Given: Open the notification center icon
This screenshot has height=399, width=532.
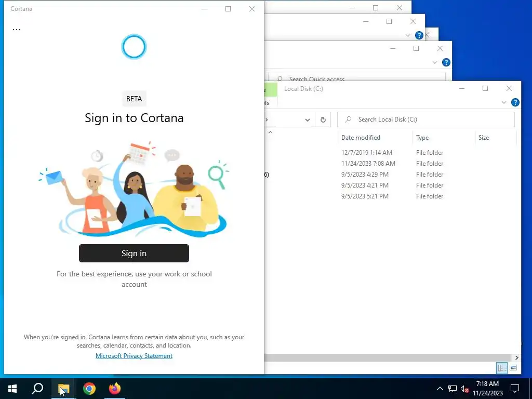Looking at the screenshot, I should pos(515,389).
